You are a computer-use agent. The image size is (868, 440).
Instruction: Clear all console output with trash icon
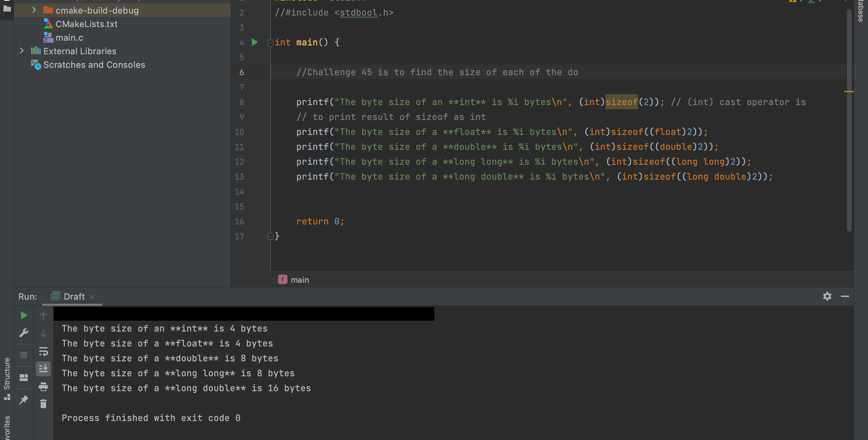pos(43,404)
